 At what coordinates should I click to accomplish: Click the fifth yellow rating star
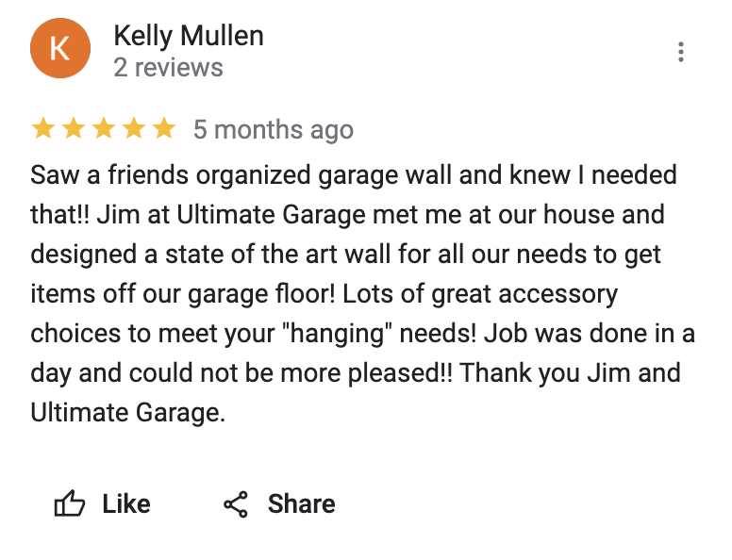coord(164,129)
